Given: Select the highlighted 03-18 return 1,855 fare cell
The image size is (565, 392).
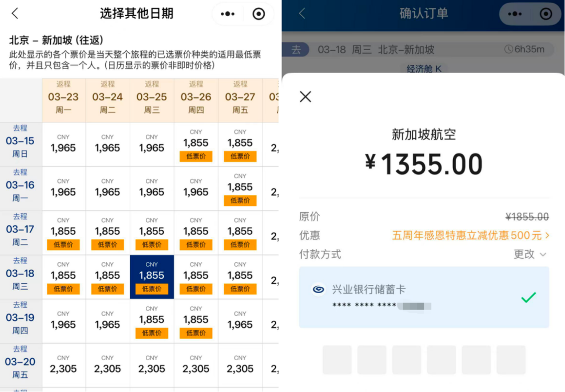Looking at the screenshot, I should tap(151, 275).
